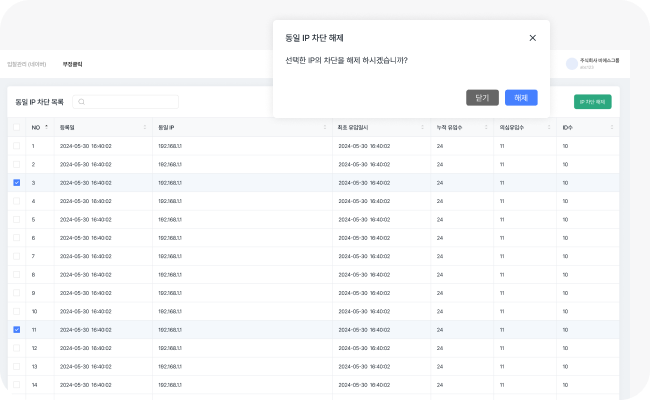This screenshot has height=400, width=650.
Task: Uncheck the row 11 checkbox
Action: click(16, 329)
